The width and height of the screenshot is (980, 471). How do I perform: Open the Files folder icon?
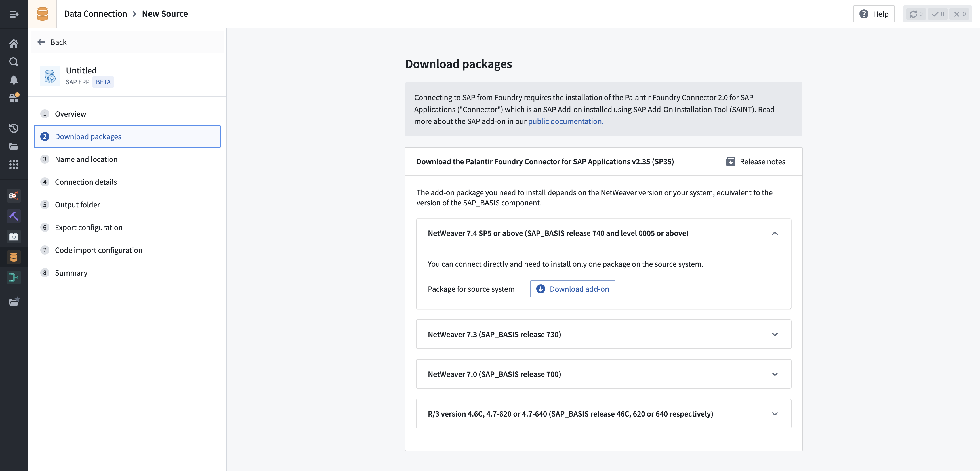[x=14, y=146]
